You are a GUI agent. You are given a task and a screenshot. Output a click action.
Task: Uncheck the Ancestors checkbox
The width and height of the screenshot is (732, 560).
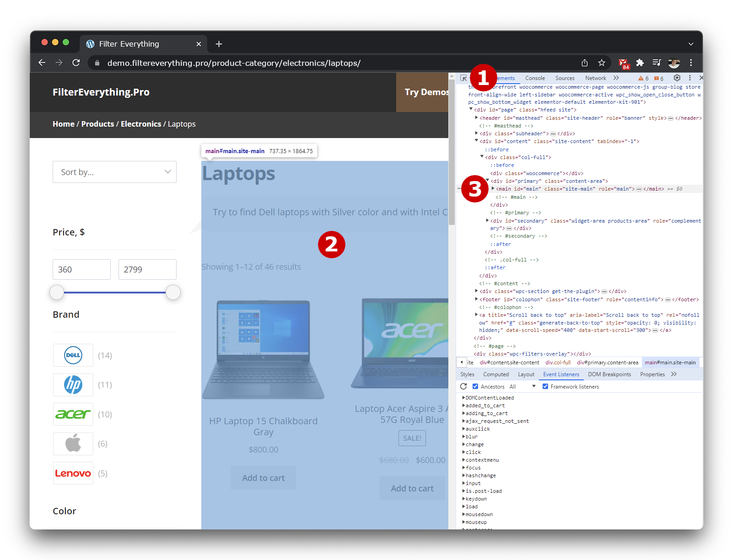[475, 387]
